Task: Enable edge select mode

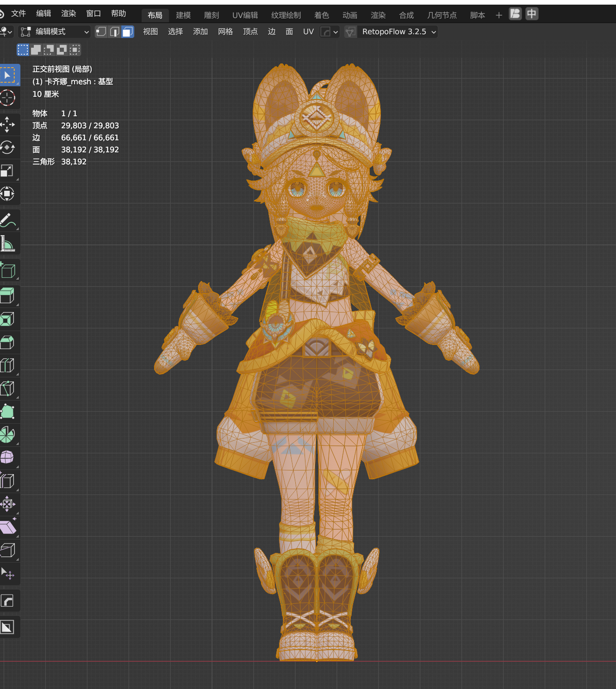Action: coord(114,32)
